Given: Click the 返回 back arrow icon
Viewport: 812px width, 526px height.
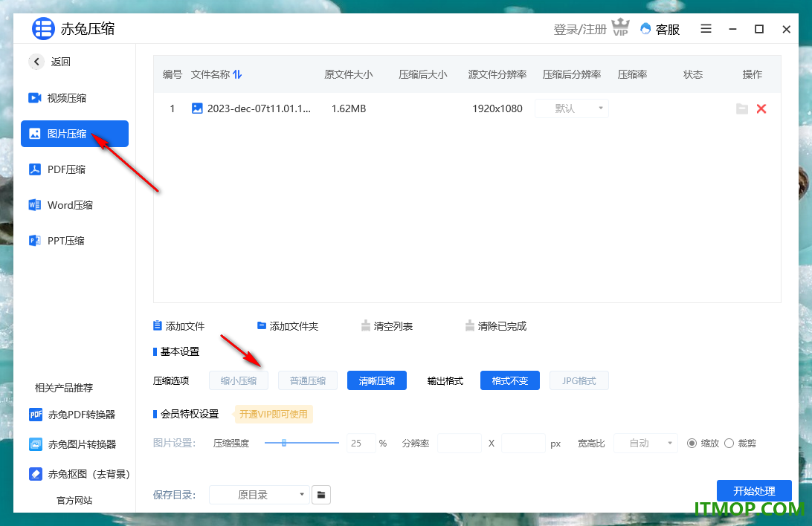Looking at the screenshot, I should pyautogui.click(x=36, y=62).
